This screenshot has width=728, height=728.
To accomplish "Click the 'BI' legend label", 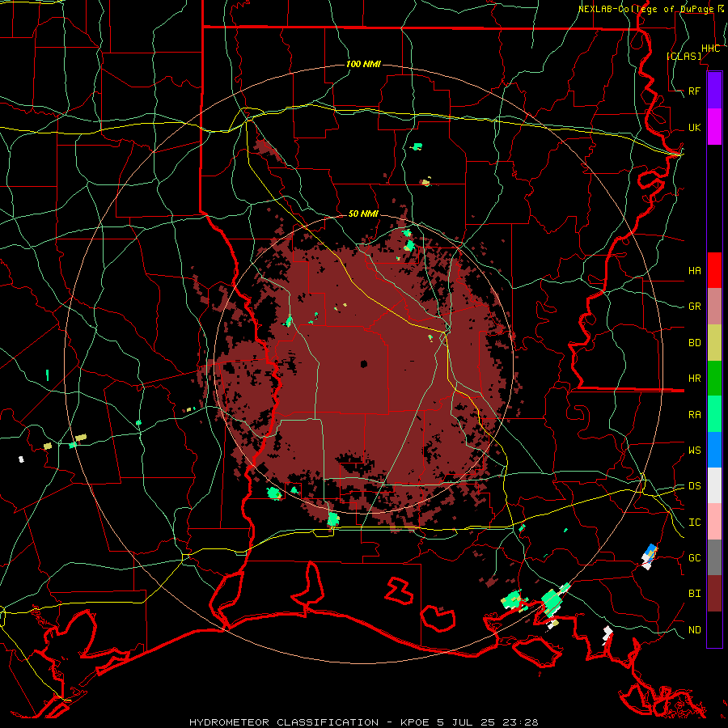I will pos(695,594).
